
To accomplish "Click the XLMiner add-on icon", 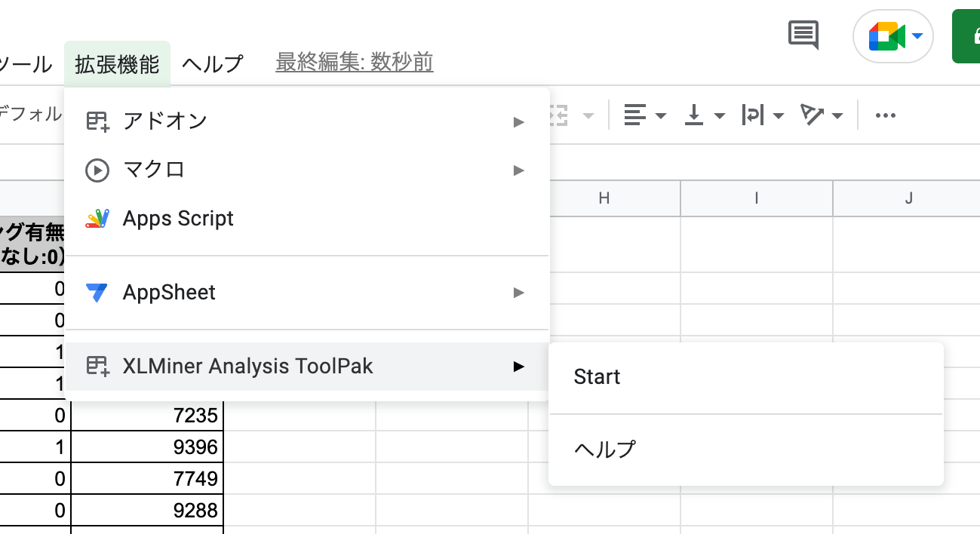I will pos(97,367).
